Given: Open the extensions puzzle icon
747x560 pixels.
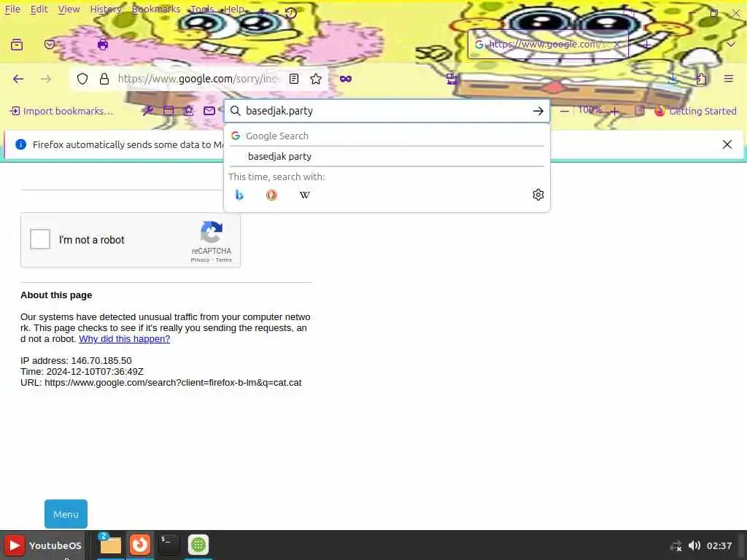Looking at the screenshot, I should [701, 79].
